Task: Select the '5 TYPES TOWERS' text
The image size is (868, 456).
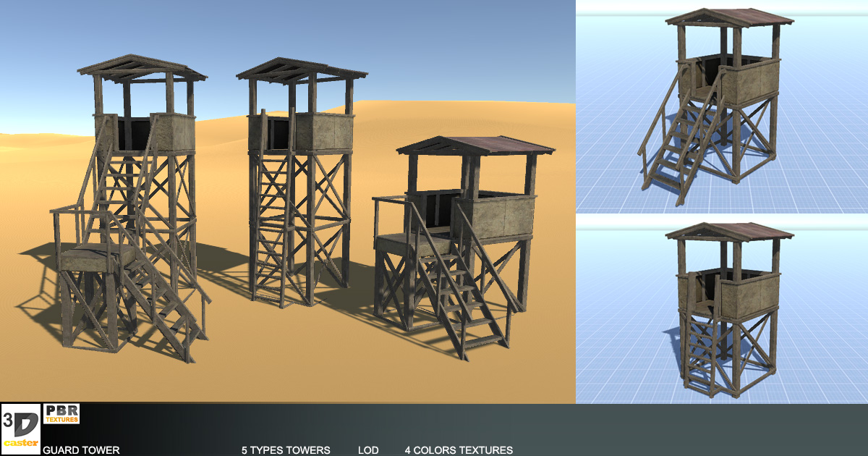Action: [286, 450]
